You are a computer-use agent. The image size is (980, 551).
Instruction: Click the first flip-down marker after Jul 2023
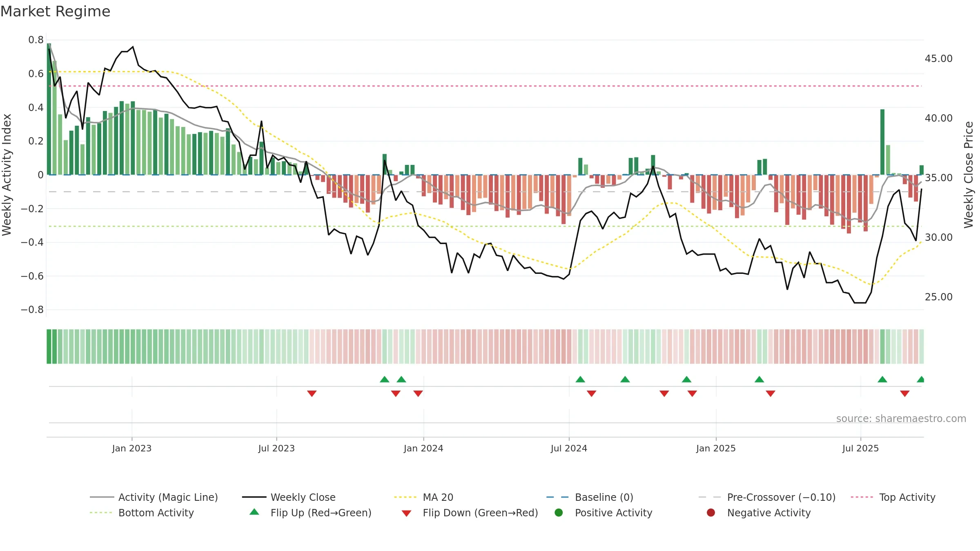pos(312,393)
